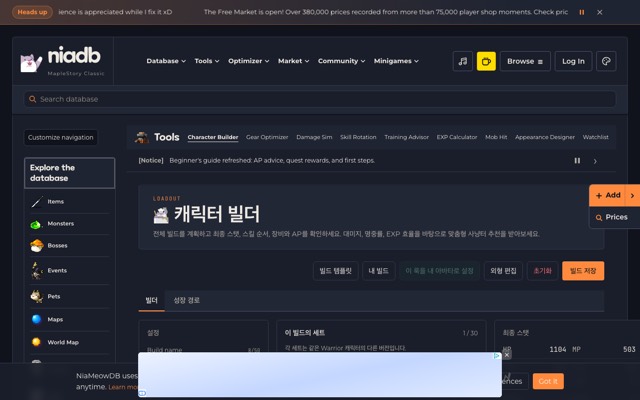Screen dimensions: 640x400
Task: Expand the Tools dropdown menu
Action: pos(207,61)
